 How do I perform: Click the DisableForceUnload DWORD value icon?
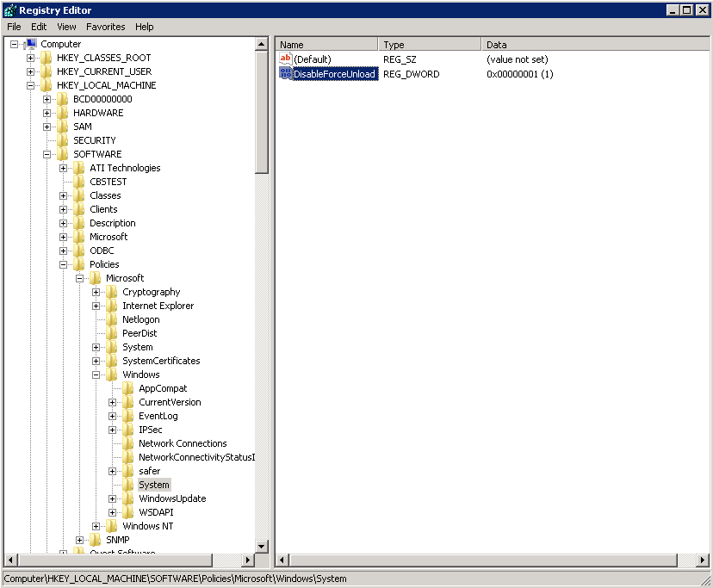286,74
